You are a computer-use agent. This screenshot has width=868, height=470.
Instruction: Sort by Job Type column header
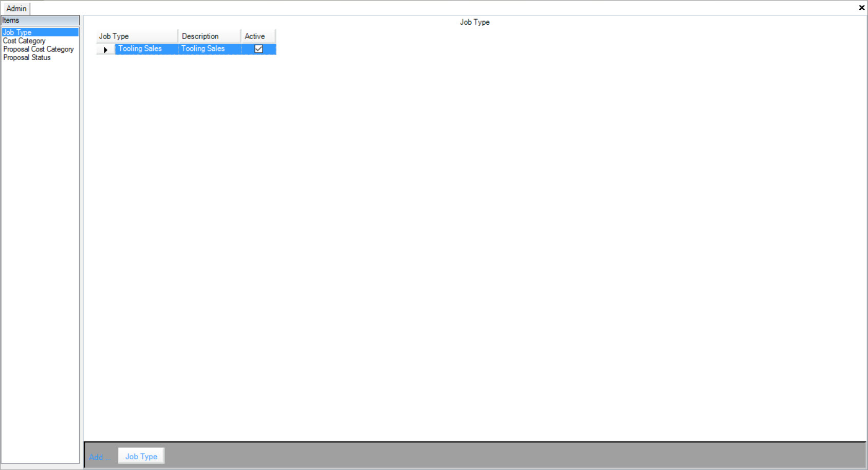tap(137, 36)
